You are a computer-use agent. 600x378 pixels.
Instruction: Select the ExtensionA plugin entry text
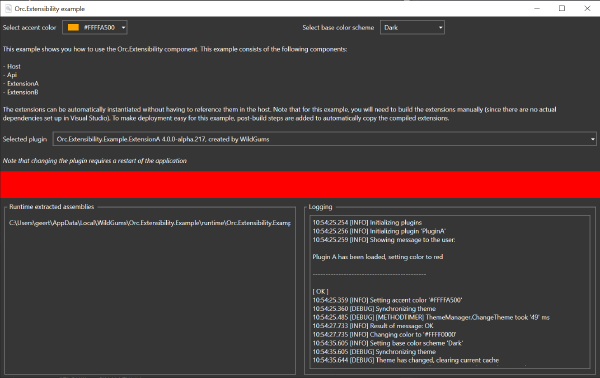(163, 139)
